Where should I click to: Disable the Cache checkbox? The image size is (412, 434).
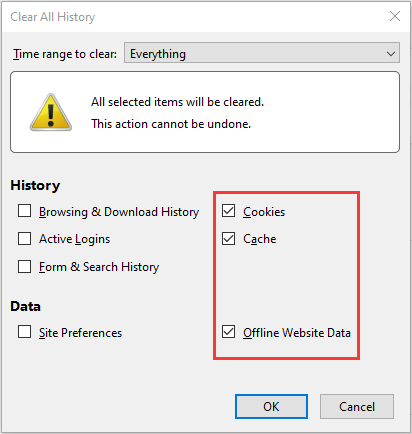(x=228, y=239)
